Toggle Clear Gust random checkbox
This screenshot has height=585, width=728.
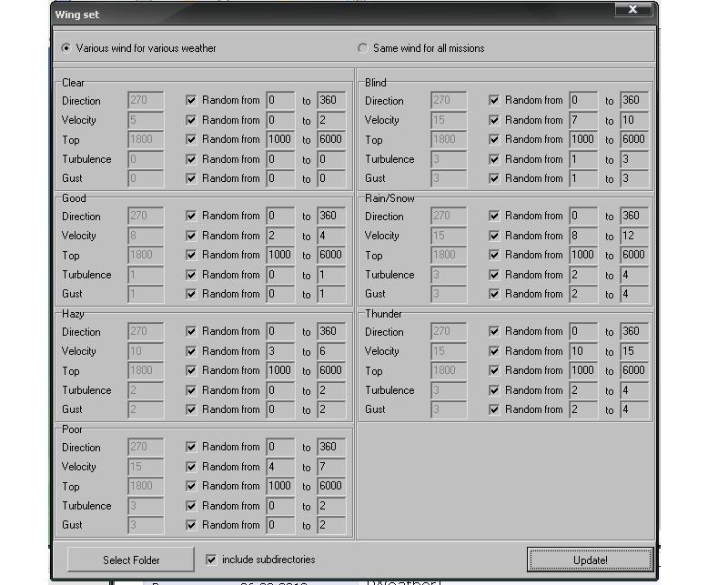[x=191, y=178]
